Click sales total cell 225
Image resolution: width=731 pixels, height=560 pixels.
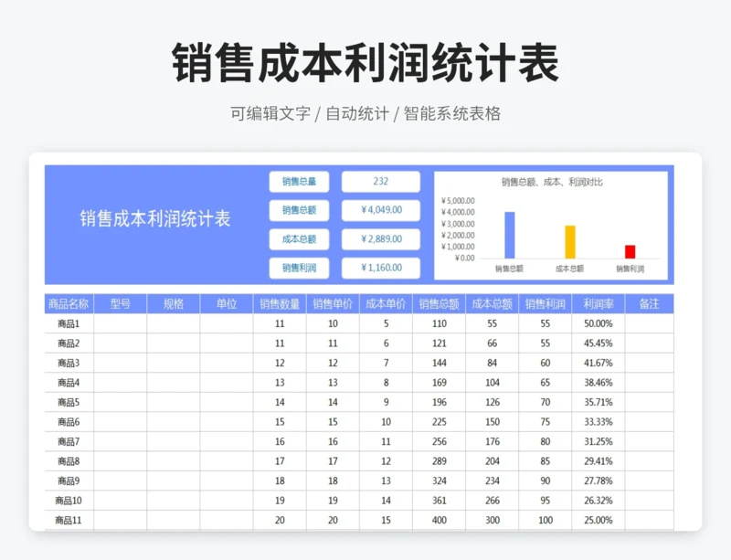click(440, 422)
